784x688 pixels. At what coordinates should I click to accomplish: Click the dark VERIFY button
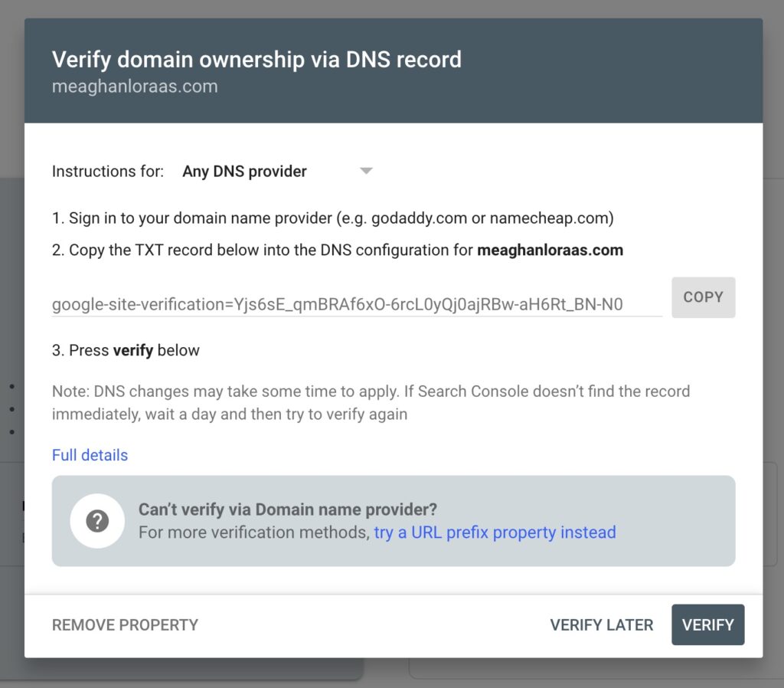tap(708, 624)
